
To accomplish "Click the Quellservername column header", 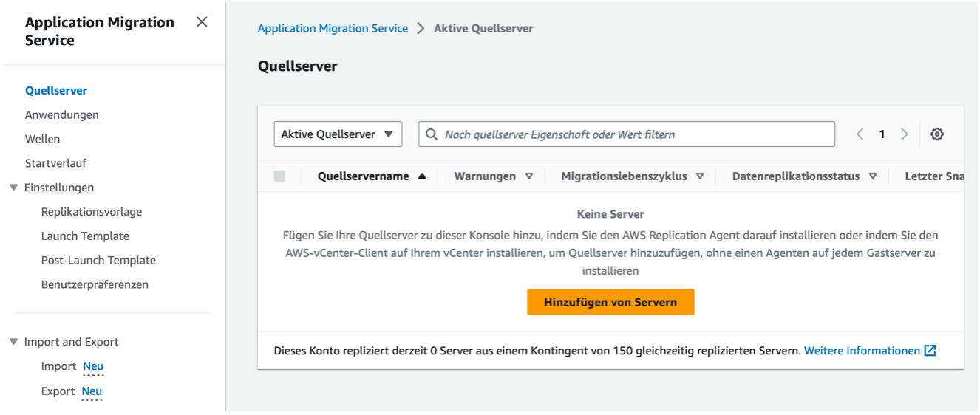I will point(363,176).
